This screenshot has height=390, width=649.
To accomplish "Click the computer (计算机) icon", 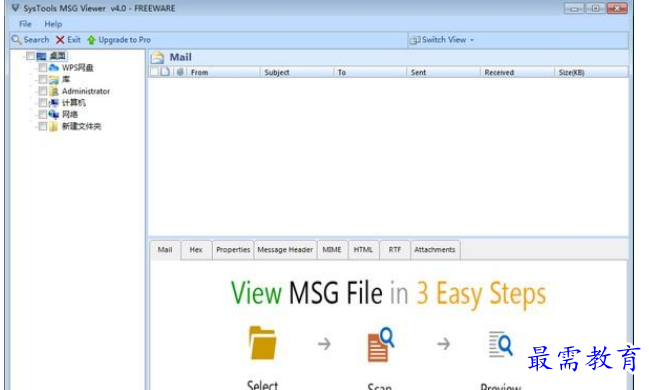I will (54, 103).
